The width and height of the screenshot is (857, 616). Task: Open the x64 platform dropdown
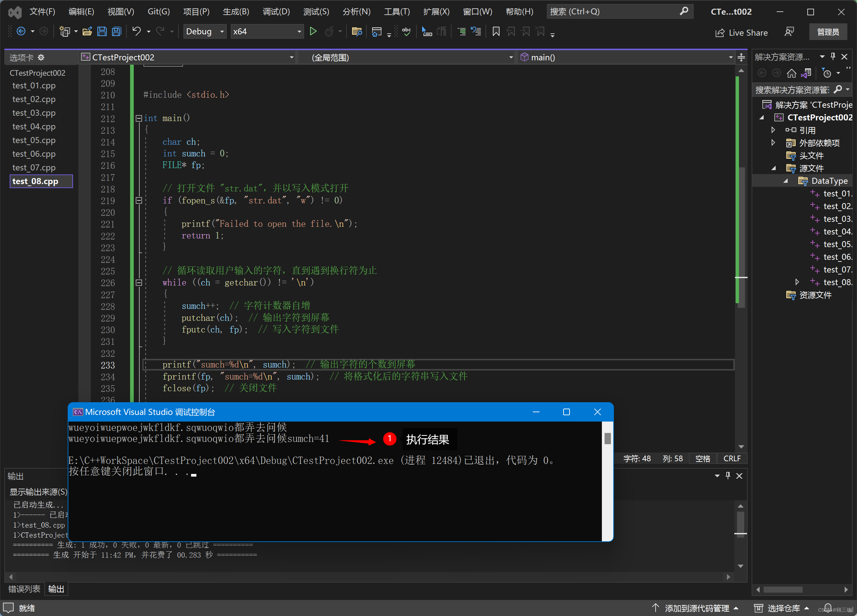267,31
